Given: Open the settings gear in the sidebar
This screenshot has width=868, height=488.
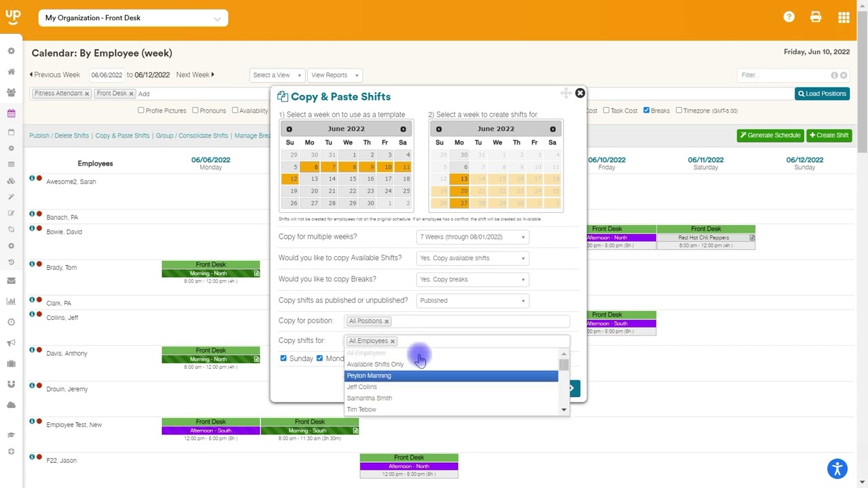Looking at the screenshot, I should [11, 51].
